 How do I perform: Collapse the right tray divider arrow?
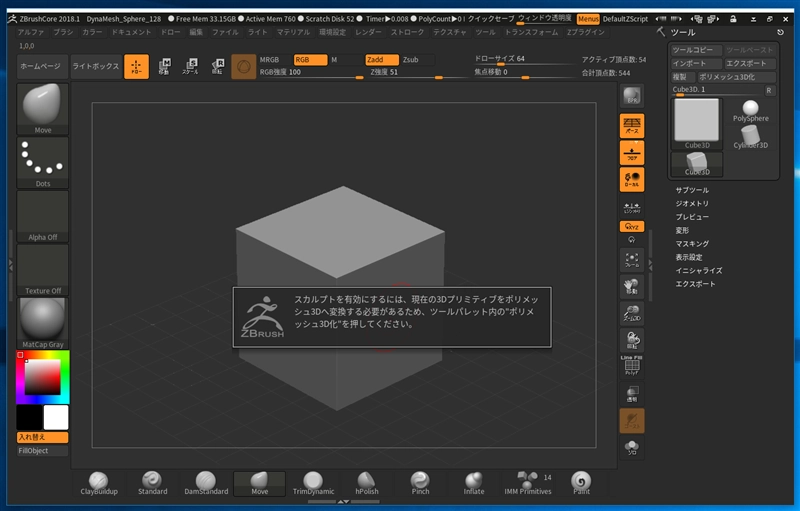(650, 265)
